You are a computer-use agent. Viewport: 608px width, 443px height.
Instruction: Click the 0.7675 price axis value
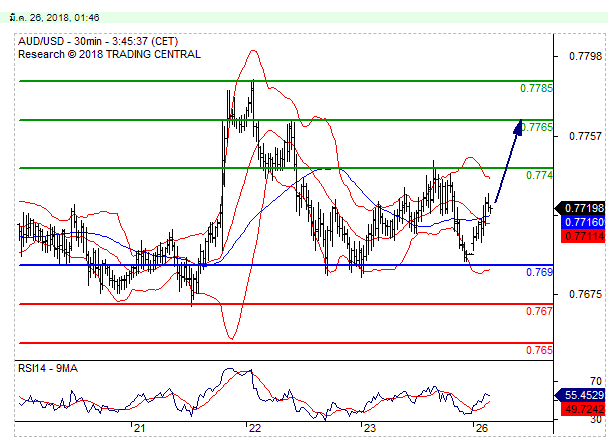coord(585,294)
